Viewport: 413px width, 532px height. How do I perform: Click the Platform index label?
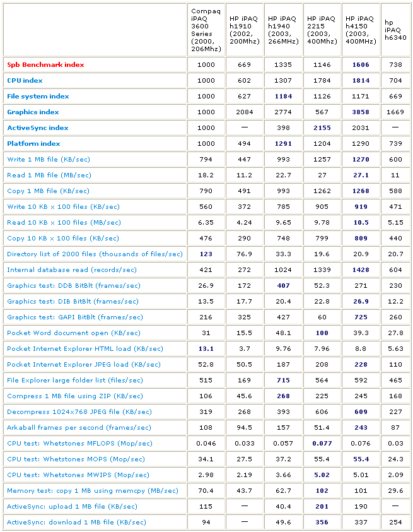point(33,143)
